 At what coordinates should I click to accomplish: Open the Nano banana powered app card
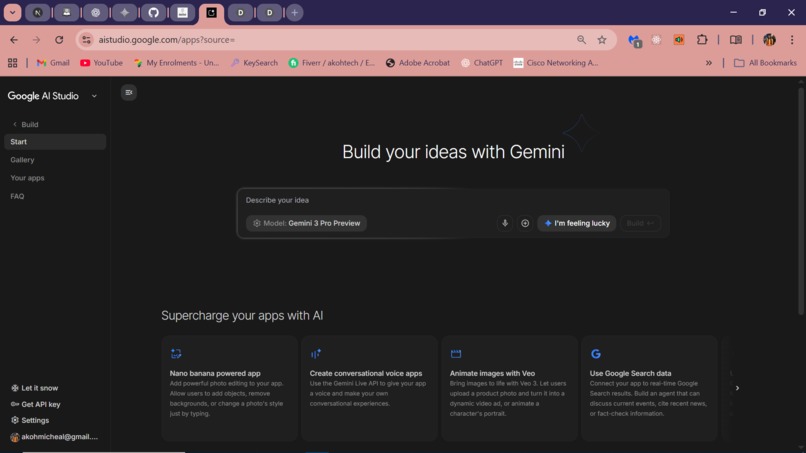point(229,388)
